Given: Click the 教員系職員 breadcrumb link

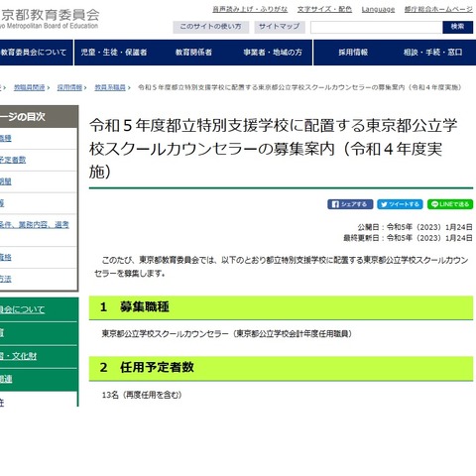Looking at the screenshot, I should [x=110, y=87].
